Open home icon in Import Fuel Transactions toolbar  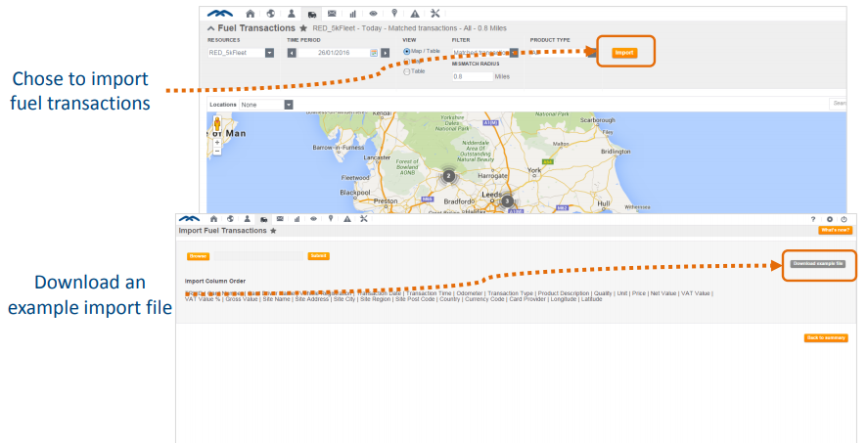(x=213, y=219)
